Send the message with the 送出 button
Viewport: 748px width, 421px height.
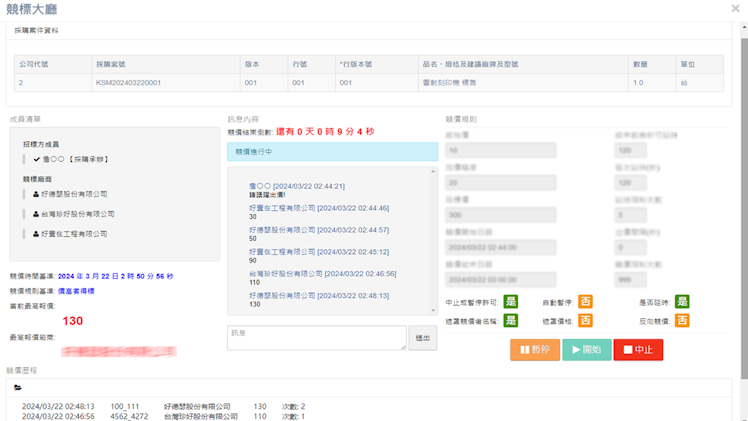(x=423, y=338)
